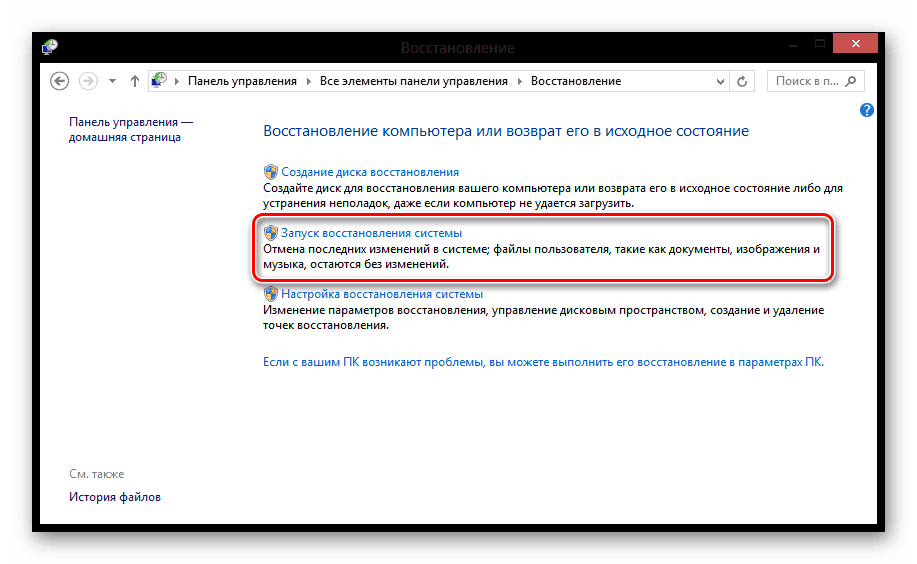The image size is (917, 564).
Task: Expand the chevron before Панель управления
Action: click(177, 81)
